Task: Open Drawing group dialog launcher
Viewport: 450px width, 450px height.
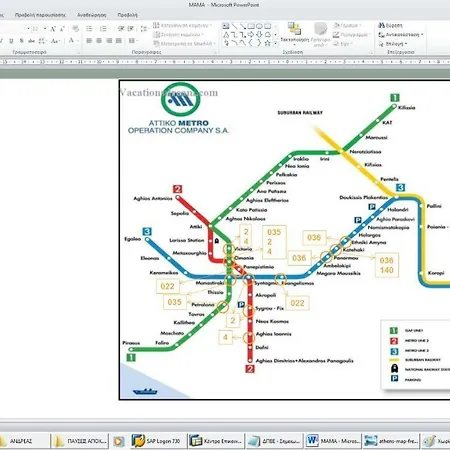Action: click(371, 53)
